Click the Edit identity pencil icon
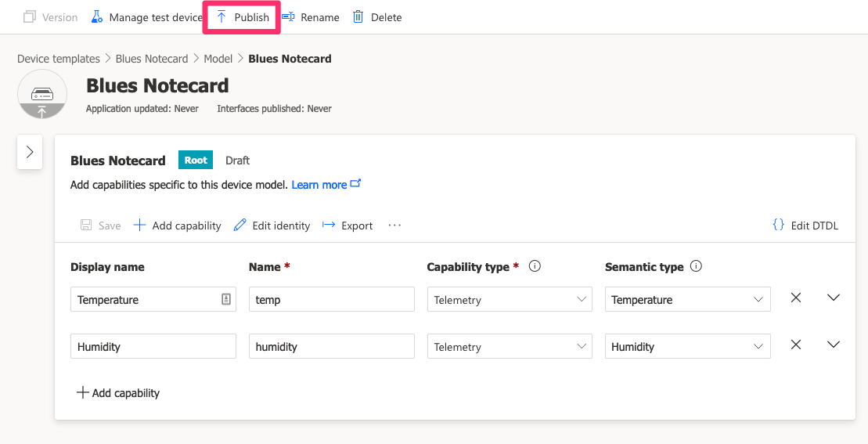This screenshot has width=868, height=444. [x=240, y=225]
